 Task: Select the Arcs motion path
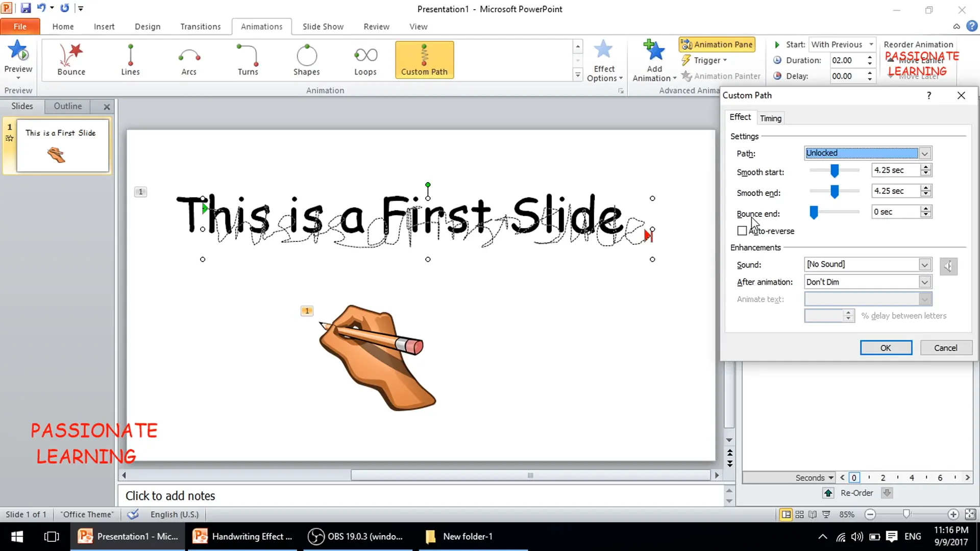coord(189,60)
